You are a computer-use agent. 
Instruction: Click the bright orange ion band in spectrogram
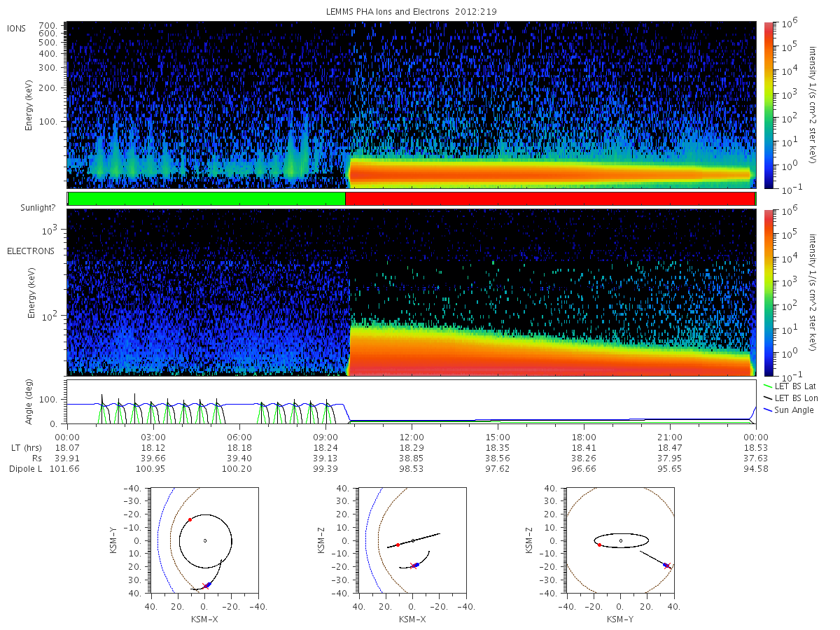(x=549, y=171)
